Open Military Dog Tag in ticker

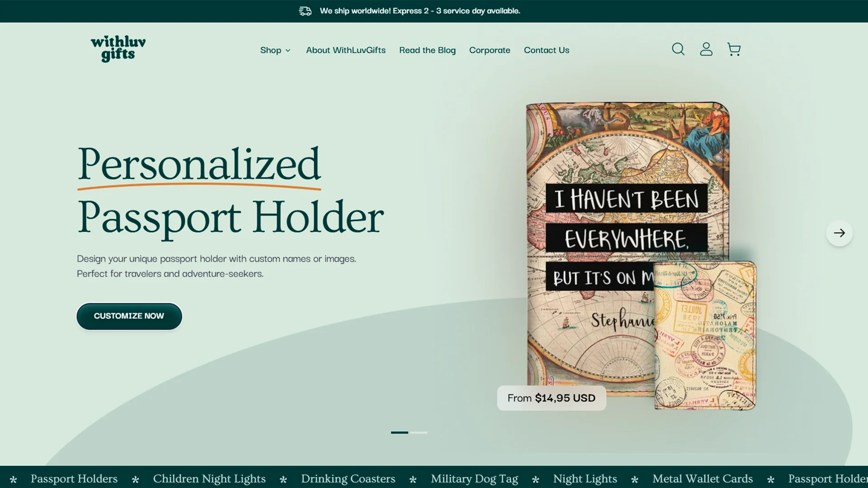point(474,479)
